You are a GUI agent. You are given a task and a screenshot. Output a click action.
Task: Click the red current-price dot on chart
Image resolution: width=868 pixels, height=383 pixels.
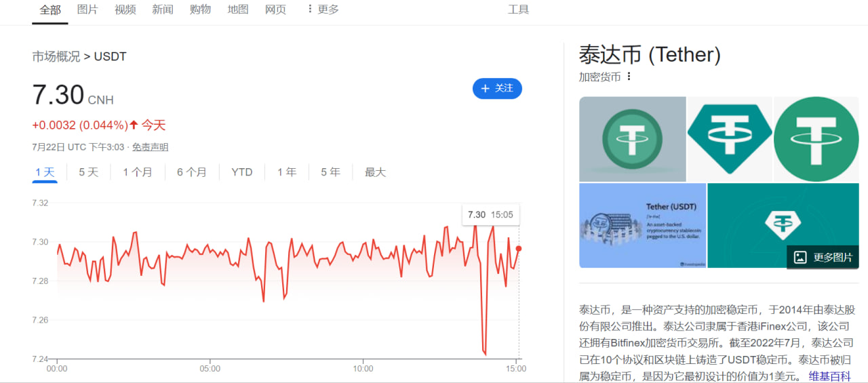tap(519, 249)
